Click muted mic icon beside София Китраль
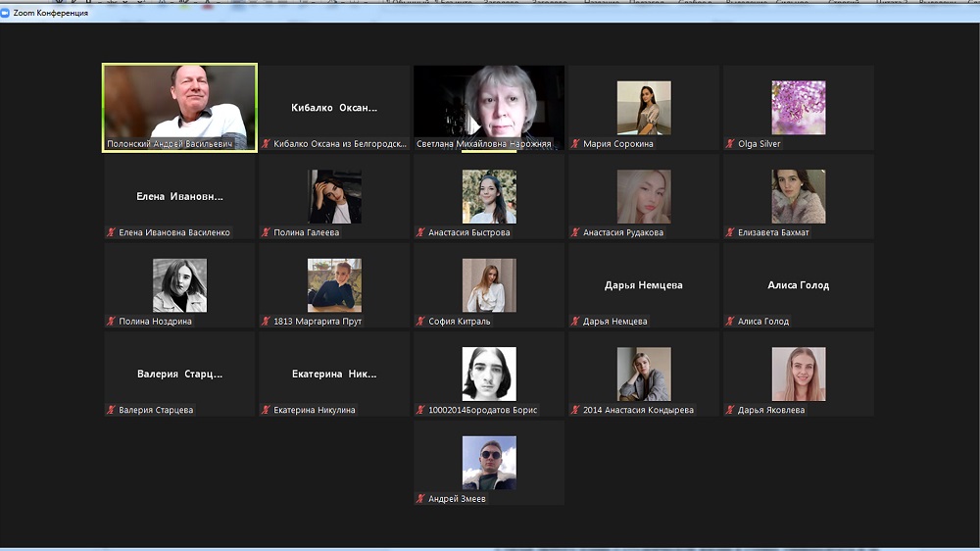 420,322
